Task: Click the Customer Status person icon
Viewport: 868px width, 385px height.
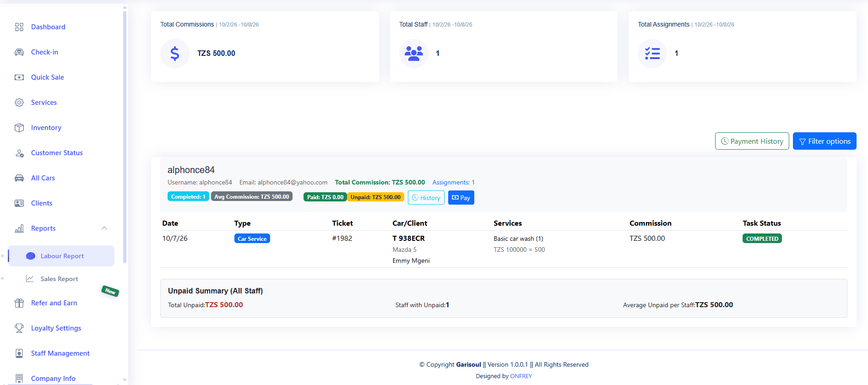Action: [19, 153]
